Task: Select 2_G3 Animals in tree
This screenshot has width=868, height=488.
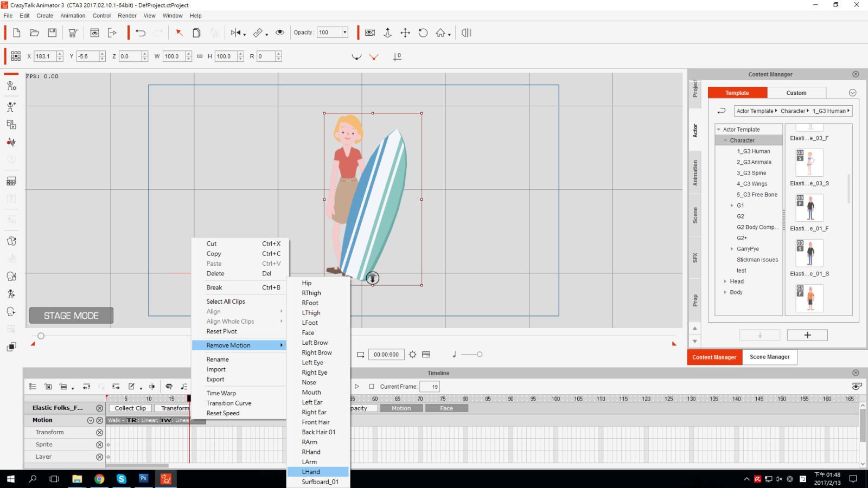Action: tap(754, 162)
